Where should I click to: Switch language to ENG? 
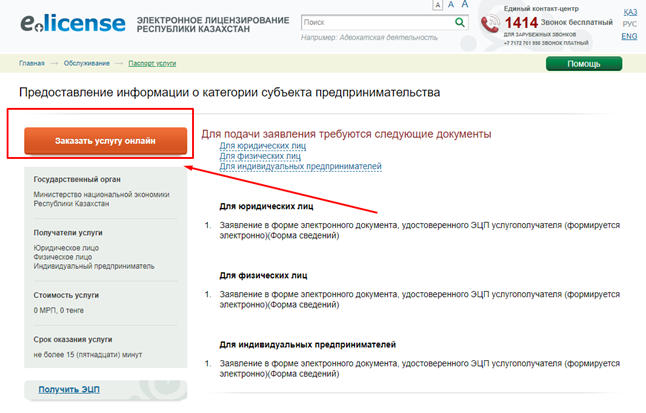pyautogui.click(x=629, y=36)
